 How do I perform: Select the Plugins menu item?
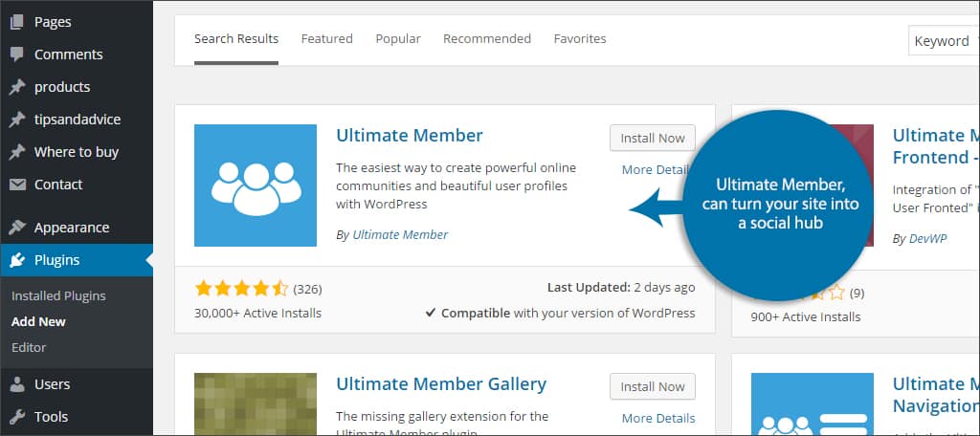pyautogui.click(x=77, y=260)
